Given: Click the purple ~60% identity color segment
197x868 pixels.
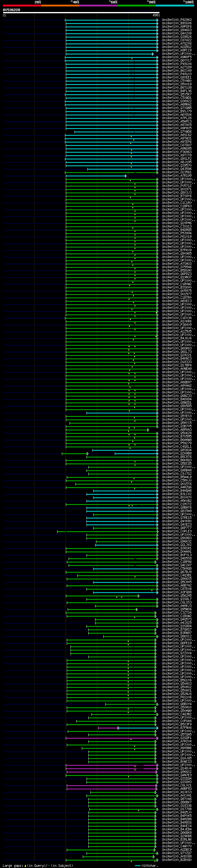Looking at the screenshot, I should tap(99, 6).
